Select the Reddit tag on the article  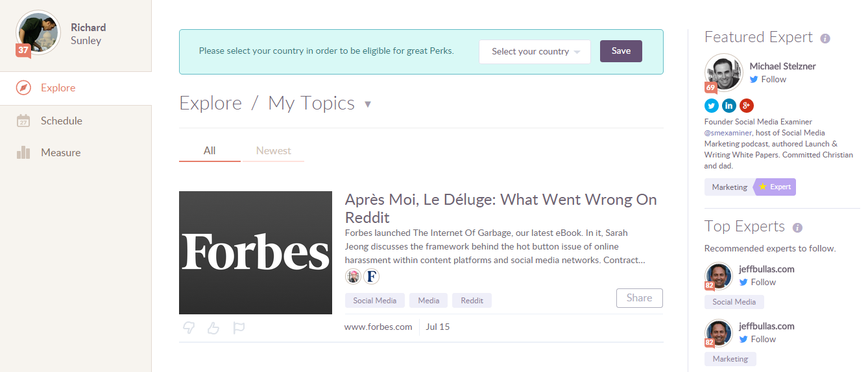[472, 300]
